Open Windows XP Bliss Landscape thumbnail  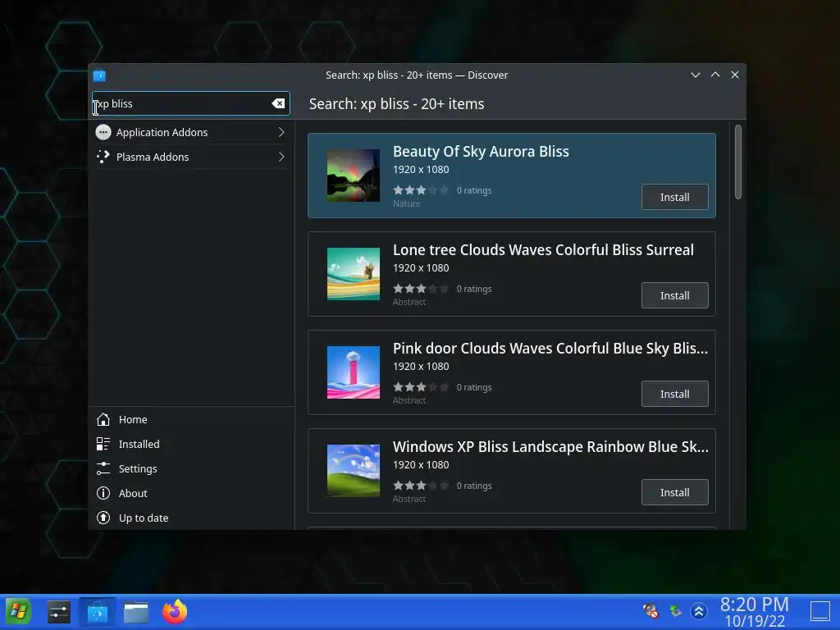coord(354,472)
